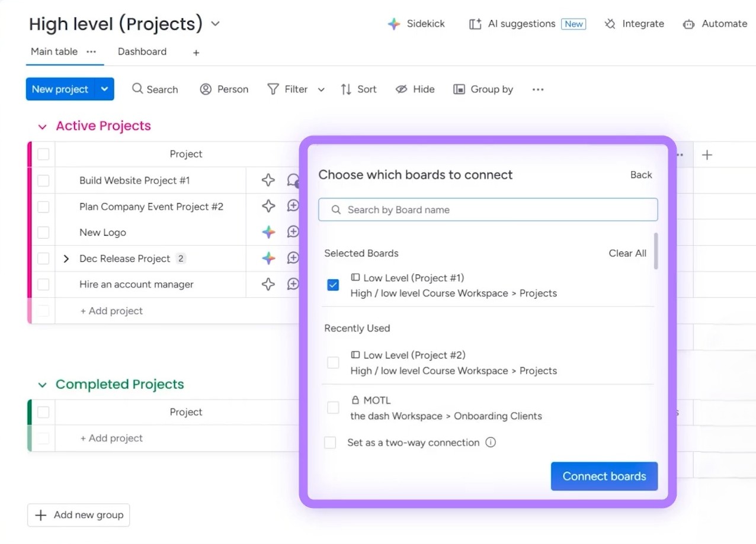Uncheck the Low Level (Project #1) board
Viewport: 756px width, 544px height.
(333, 285)
